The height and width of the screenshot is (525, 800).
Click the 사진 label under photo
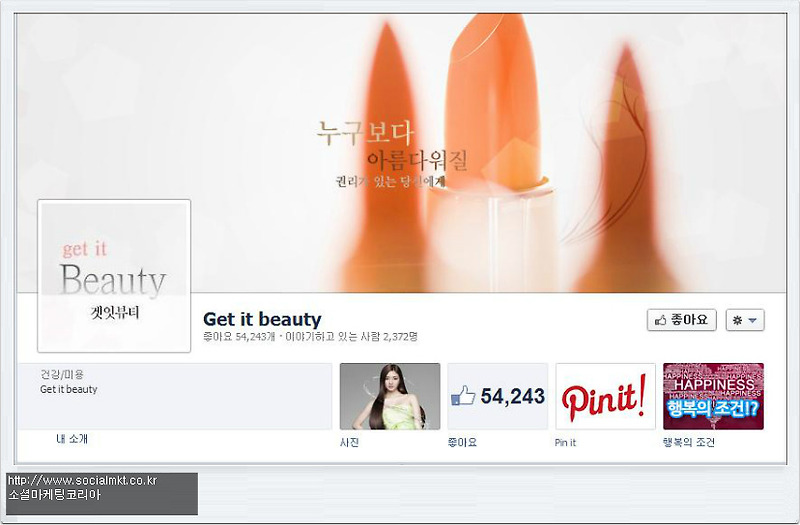(349, 442)
